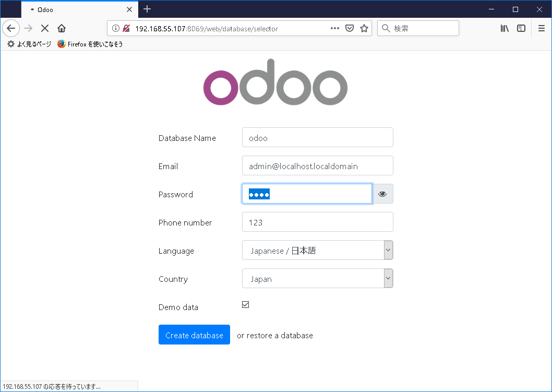Expand the Country selector arrow
552x392 pixels.
tap(388, 278)
